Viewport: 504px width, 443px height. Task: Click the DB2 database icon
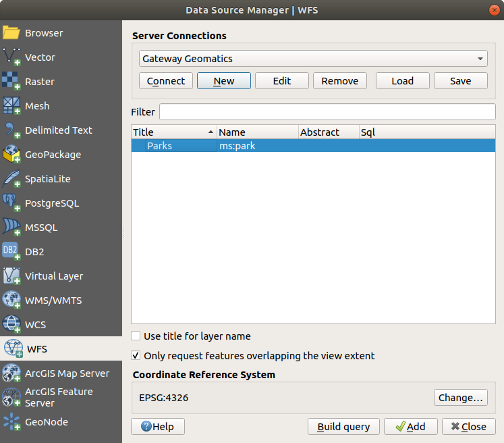12,252
